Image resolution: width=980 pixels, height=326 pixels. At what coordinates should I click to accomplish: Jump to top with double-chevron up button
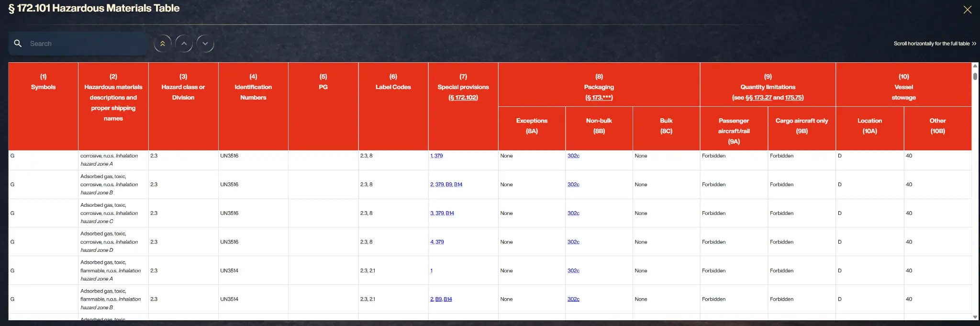pos(163,44)
